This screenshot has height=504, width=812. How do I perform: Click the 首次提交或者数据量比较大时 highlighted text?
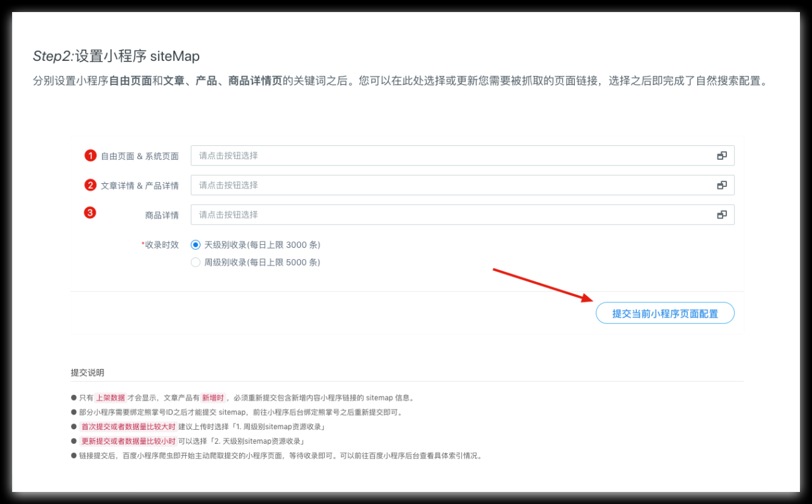point(128,427)
